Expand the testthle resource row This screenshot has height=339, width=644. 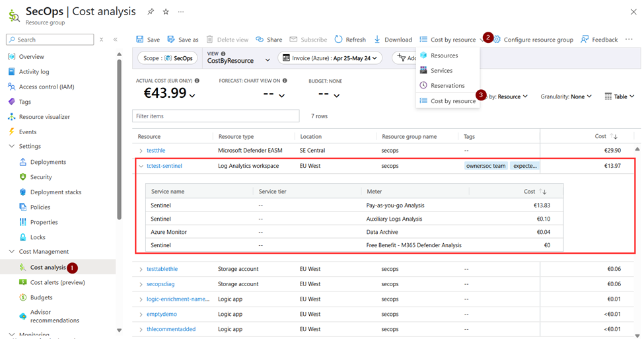(x=141, y=151)
